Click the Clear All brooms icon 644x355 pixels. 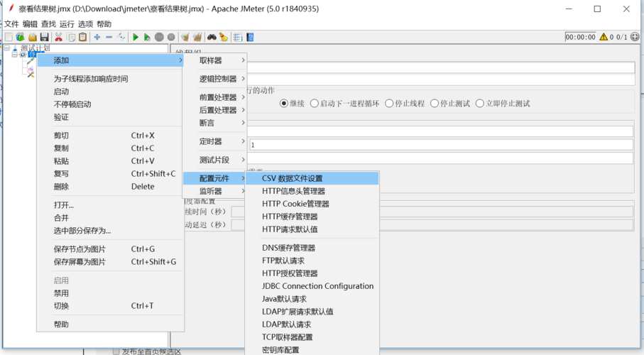197,38
